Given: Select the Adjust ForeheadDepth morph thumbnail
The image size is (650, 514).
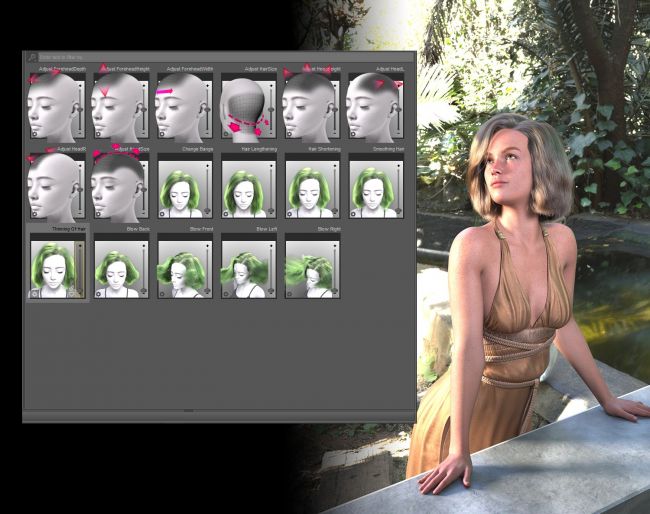Looking at the screenshot, I should tap(52, 105).
